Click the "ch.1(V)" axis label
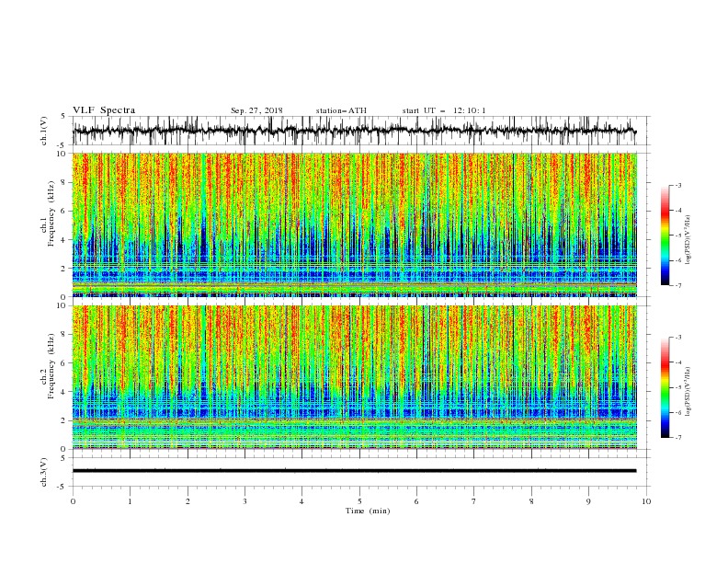728x563 pixels. click(x=44, y=131)
